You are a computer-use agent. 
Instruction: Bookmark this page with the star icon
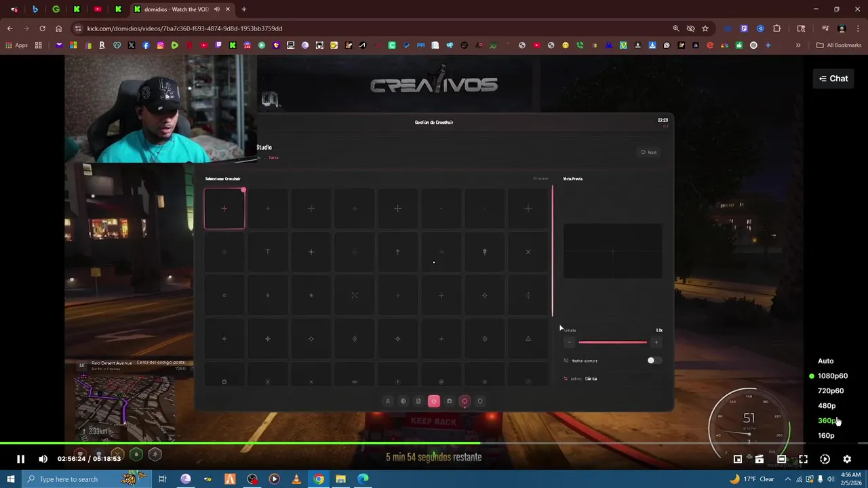tap(705, 28)
